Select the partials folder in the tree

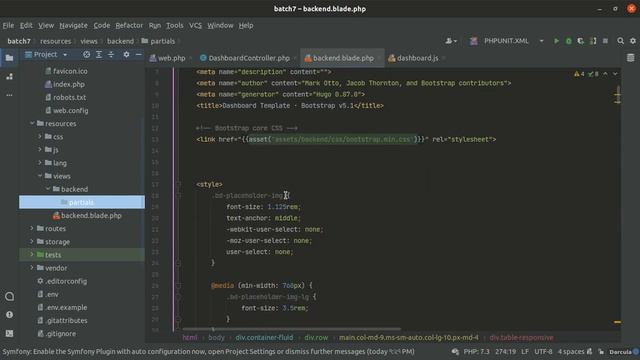(x=82, y=202)
